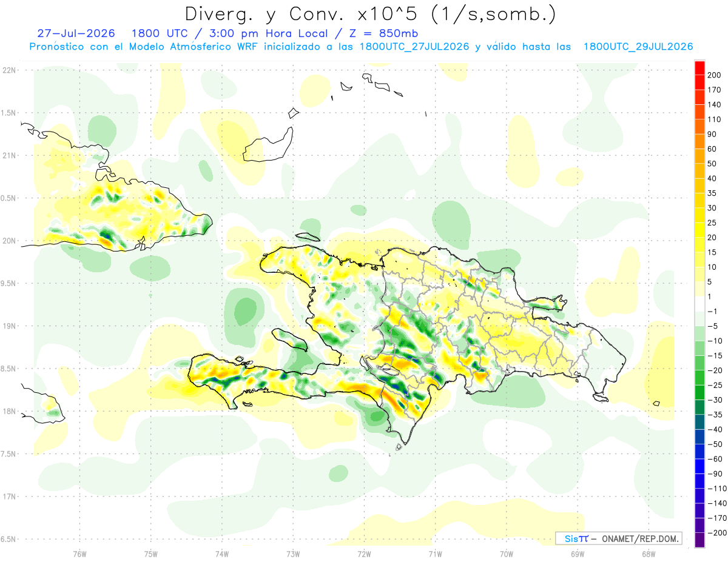Click the '-170' color scale label

point(716,518)
